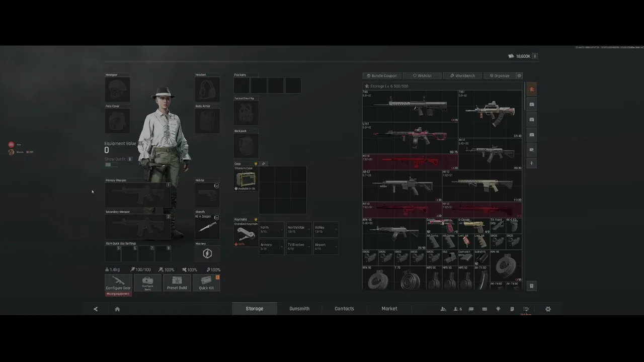This screenshot has width=644, height=362.
Task: Click quick use slot number 5
Action: tap(113, 254)
